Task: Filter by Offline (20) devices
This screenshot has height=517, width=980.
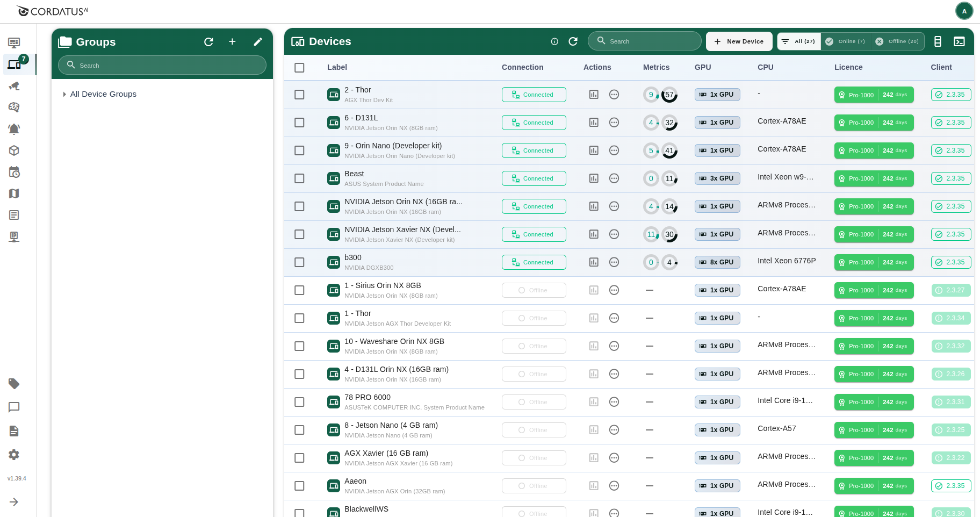Action: click(897, 41)
